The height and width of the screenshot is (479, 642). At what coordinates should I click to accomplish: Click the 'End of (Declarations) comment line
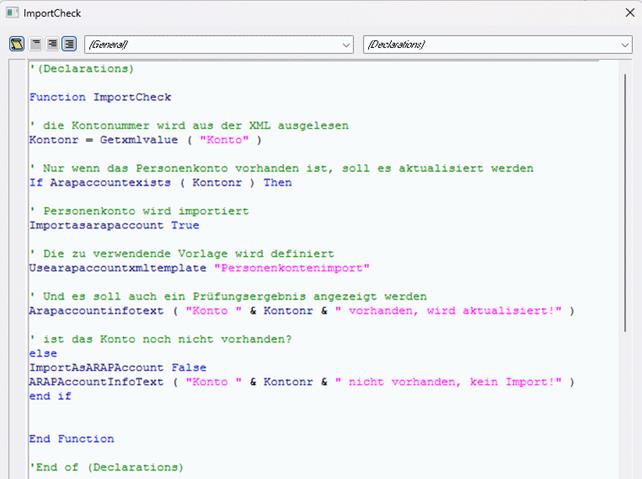pyautogui.click(x=106, y=467)
